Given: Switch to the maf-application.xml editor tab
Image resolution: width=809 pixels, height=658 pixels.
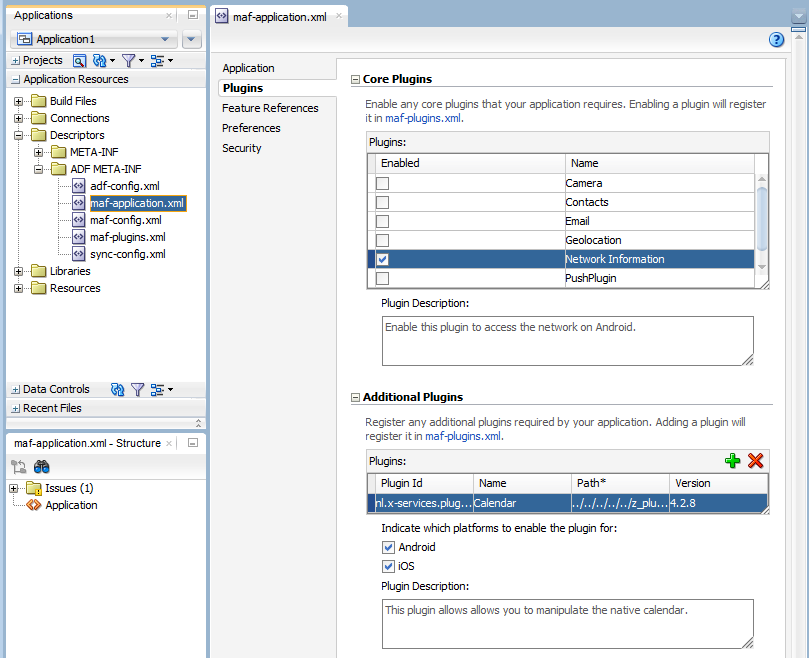Looking at the screenshot, I should click(x=279, y=17).
